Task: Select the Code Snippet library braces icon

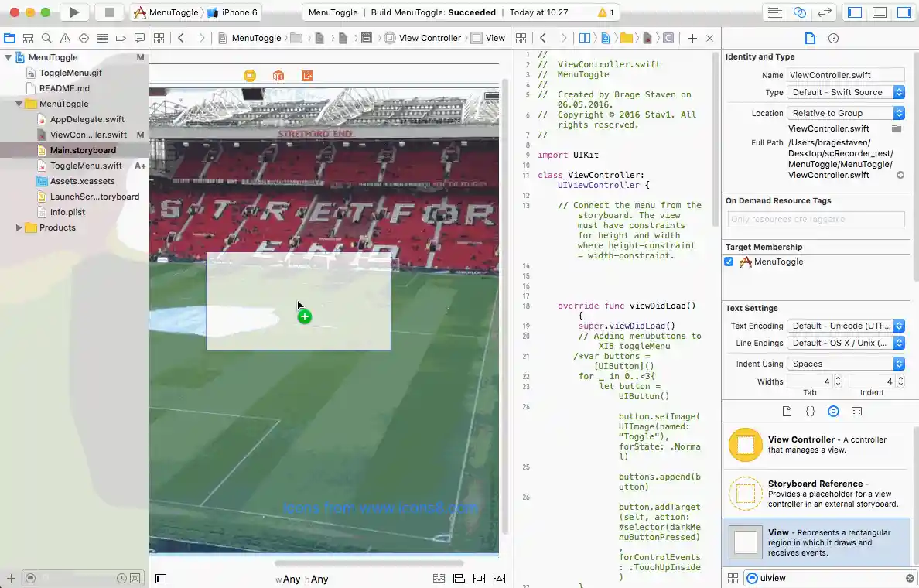Action: coord(810,412)
